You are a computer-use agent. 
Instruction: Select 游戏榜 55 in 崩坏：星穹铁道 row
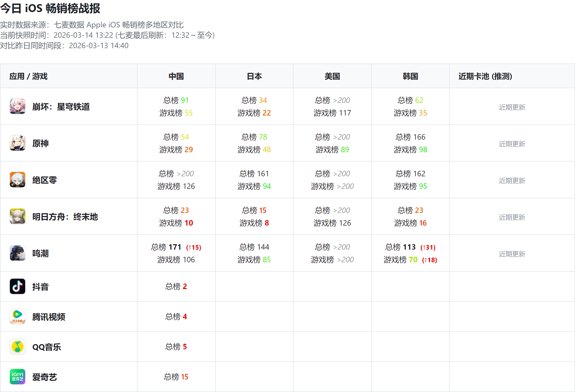point(176,113)
